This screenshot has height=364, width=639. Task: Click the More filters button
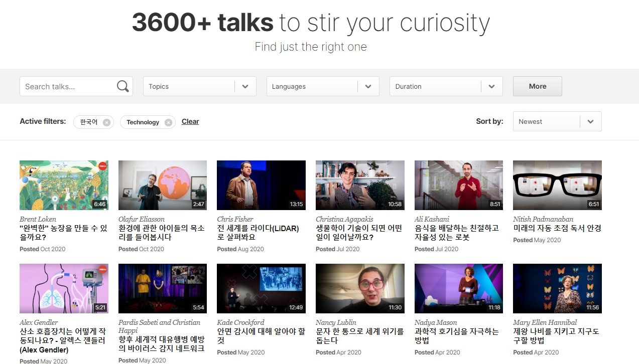[537, 86]
